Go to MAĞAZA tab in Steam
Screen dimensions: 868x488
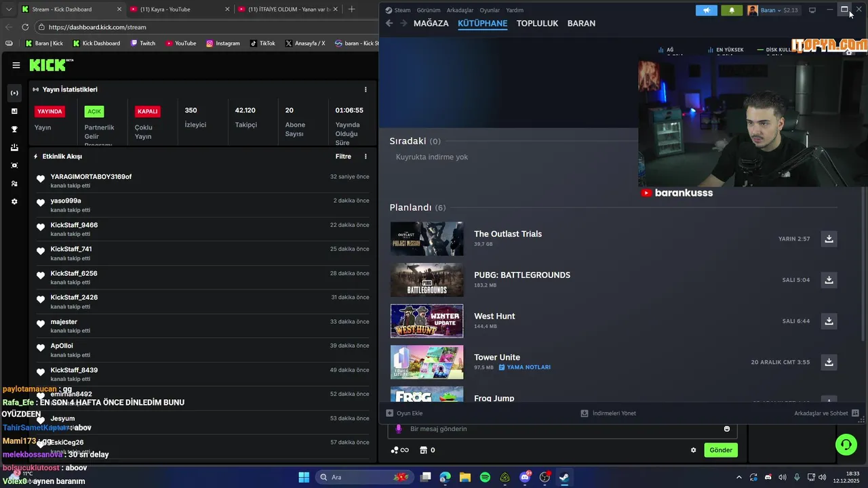[x=431, y=23]
